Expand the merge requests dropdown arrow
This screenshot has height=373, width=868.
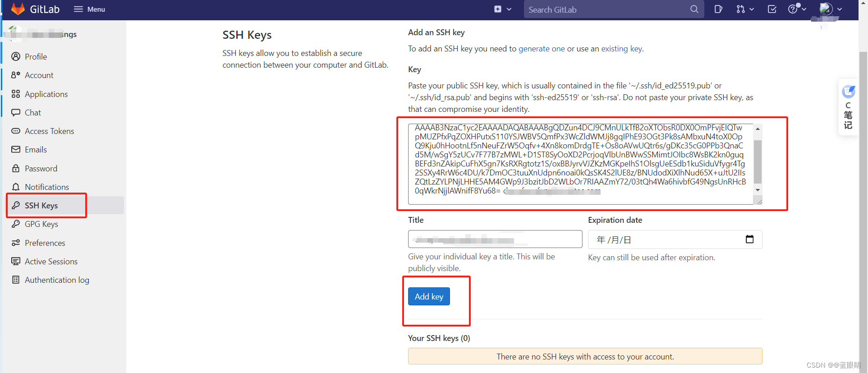[x=752, y=9]
